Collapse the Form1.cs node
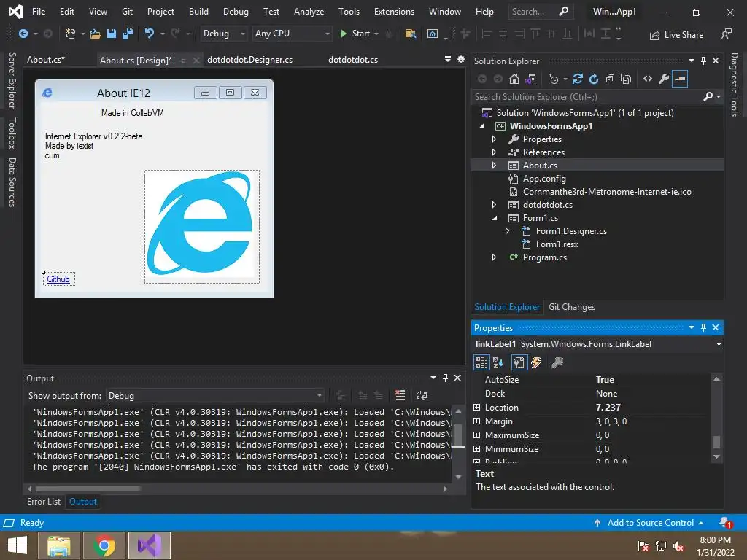This screenshot has width=747, height=560. (494, 217)
